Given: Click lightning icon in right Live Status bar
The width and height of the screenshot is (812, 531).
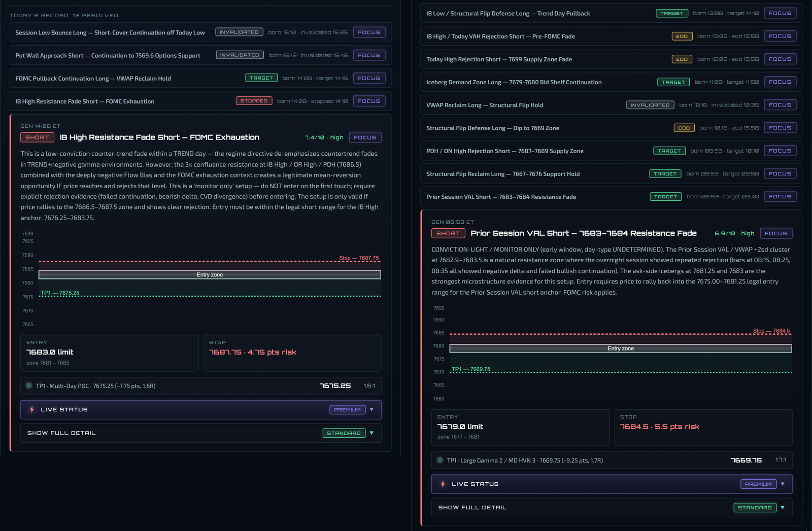Looking at the screenshot, I should point(443,484).
